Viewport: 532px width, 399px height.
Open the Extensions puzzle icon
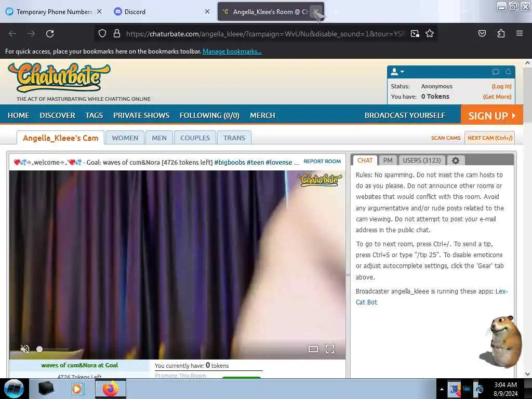coord(501,33)
